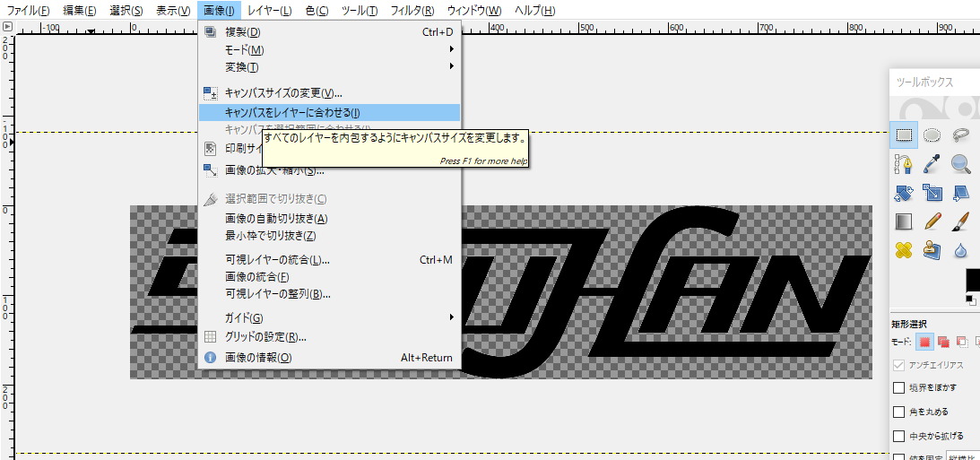
Task: Choose キャンバスをレイヤーに合わせる(I)
Action: (329, 112)
